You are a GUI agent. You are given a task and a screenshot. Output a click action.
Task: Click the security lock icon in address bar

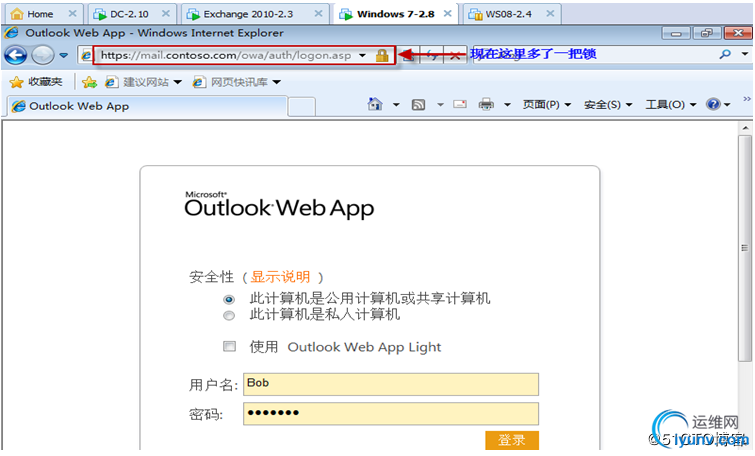tap(382, 55)
